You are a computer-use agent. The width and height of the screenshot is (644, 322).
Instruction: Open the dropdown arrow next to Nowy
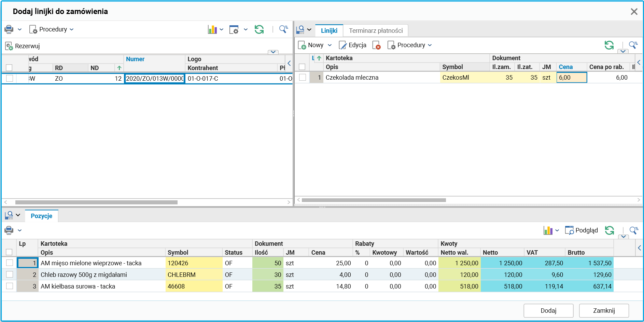point(330,45)
